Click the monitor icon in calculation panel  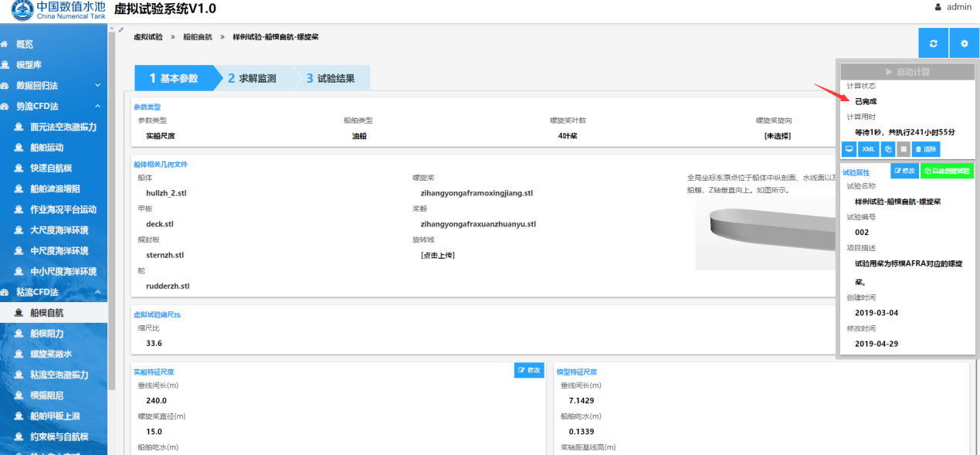tap(849, 149)
